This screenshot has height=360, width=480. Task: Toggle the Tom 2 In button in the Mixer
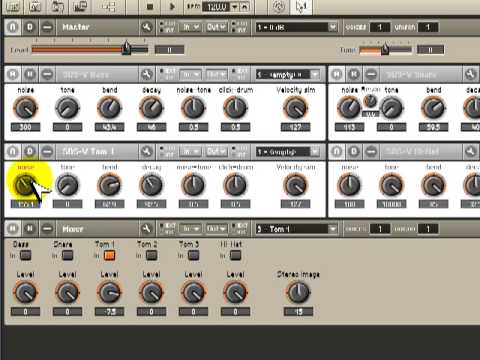(x=151, y=255)
